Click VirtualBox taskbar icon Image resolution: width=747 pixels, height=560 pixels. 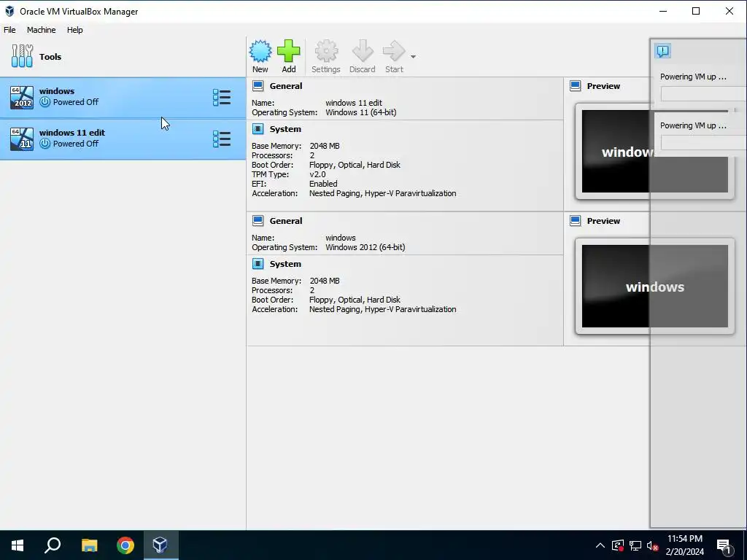pos(160,545)
